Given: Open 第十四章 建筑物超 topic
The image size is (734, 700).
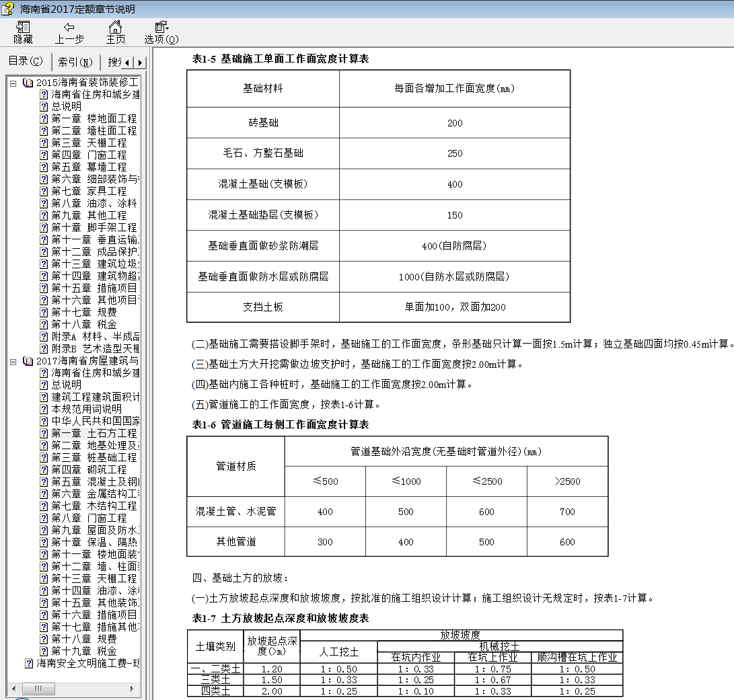Looking at the screenshot, I should 95,276.
